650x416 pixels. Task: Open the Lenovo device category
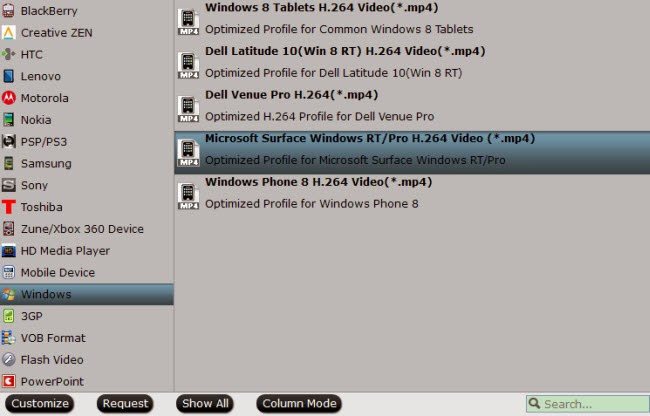click(x=87, y=76)
